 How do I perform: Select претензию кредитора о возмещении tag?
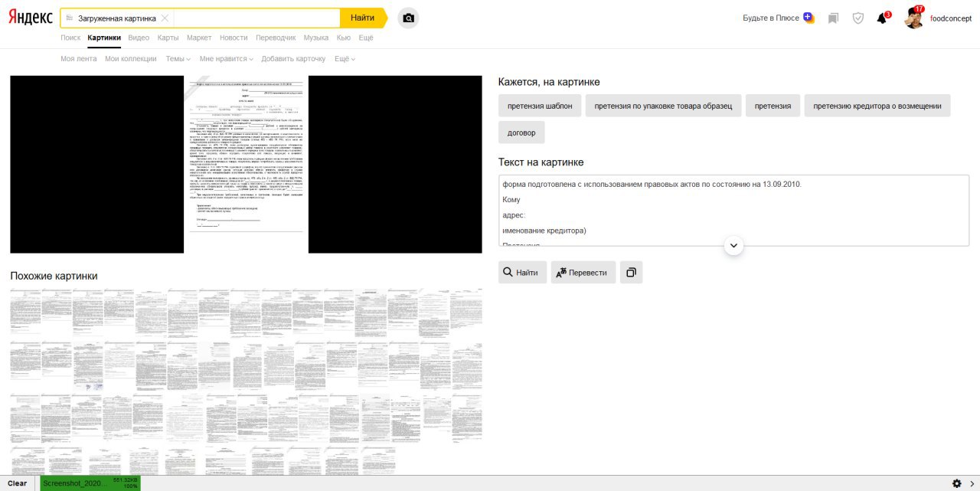[x=877, y=106]
